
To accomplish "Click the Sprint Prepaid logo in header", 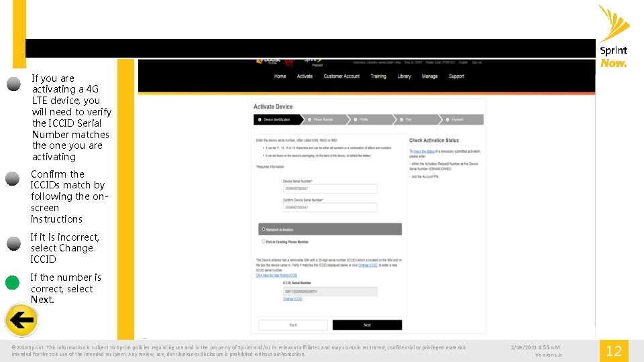I will [x=314, y=62].
